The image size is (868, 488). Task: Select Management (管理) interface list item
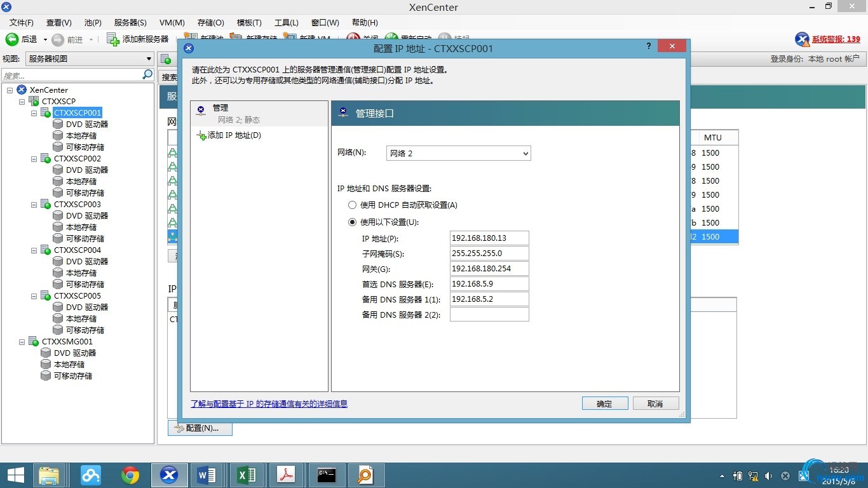(x=259, y=114)
